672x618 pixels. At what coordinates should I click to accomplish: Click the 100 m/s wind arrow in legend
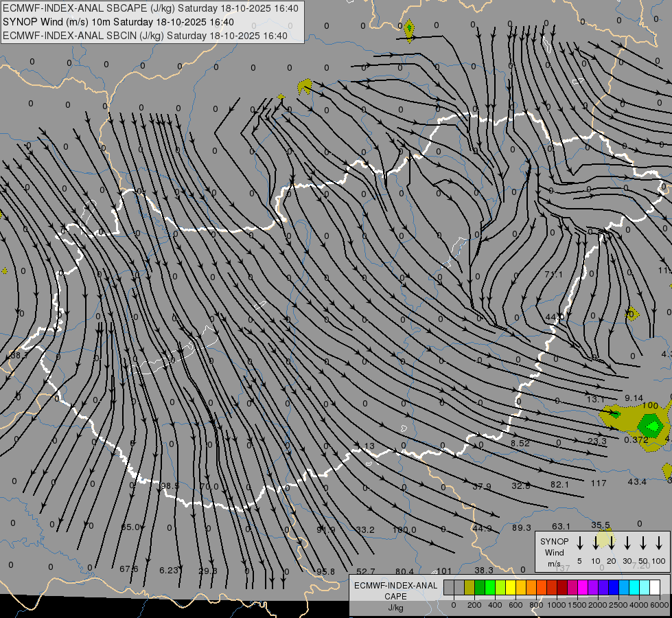tap(659, 543)
